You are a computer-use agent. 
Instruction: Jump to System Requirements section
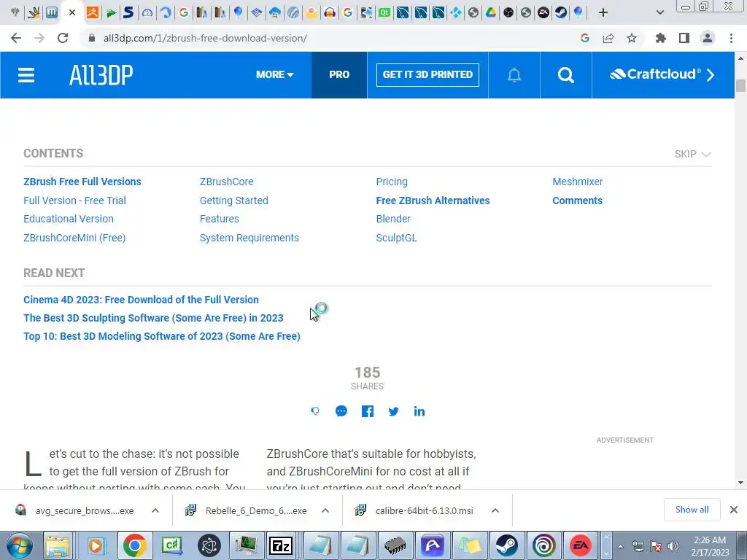click(x=249, y=238)
